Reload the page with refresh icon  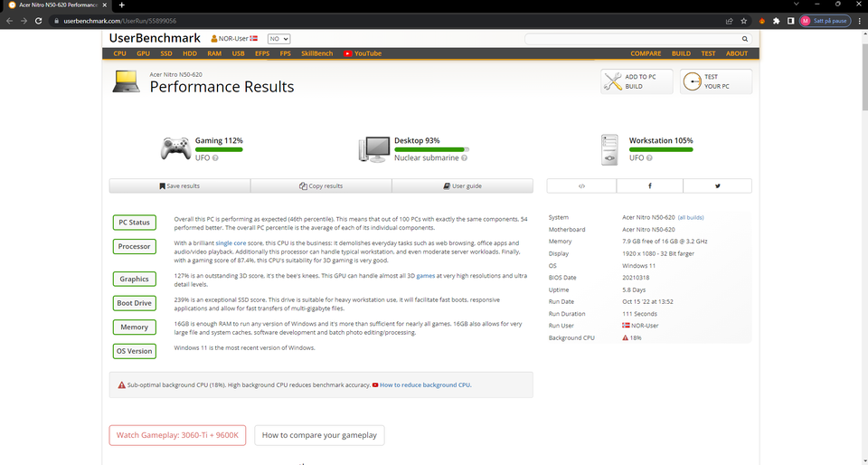click(x=38, y=21)
